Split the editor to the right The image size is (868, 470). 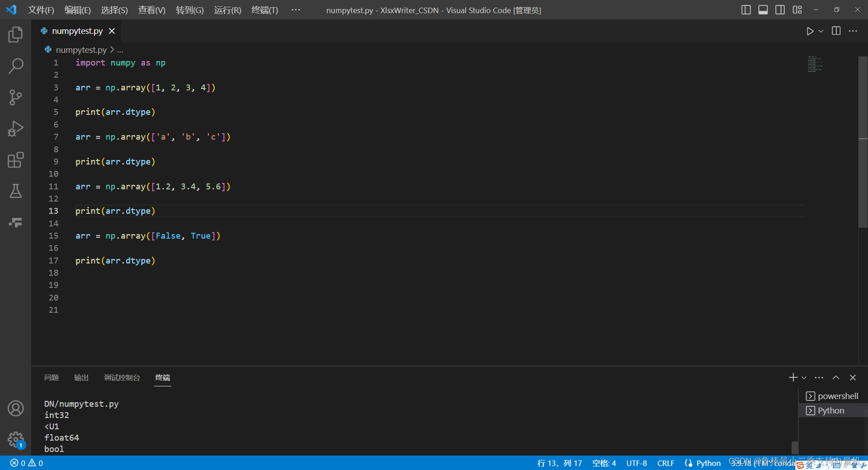point(836,31)
